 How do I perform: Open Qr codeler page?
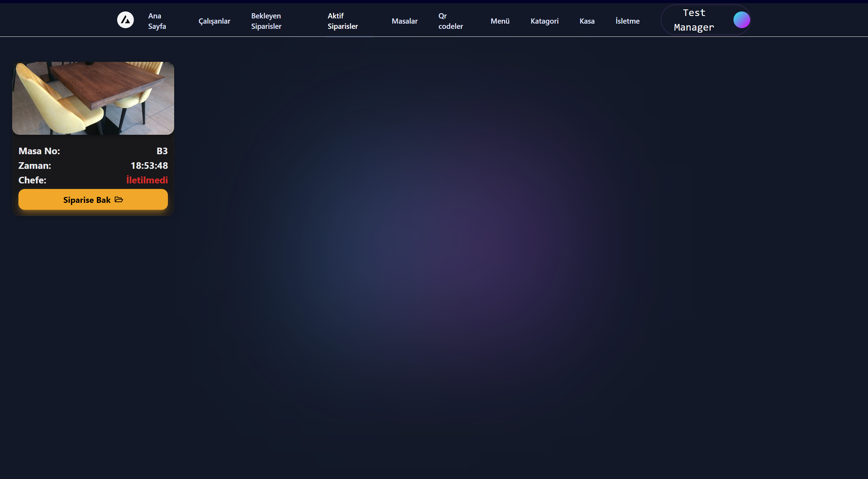click(x=451, y=21)
